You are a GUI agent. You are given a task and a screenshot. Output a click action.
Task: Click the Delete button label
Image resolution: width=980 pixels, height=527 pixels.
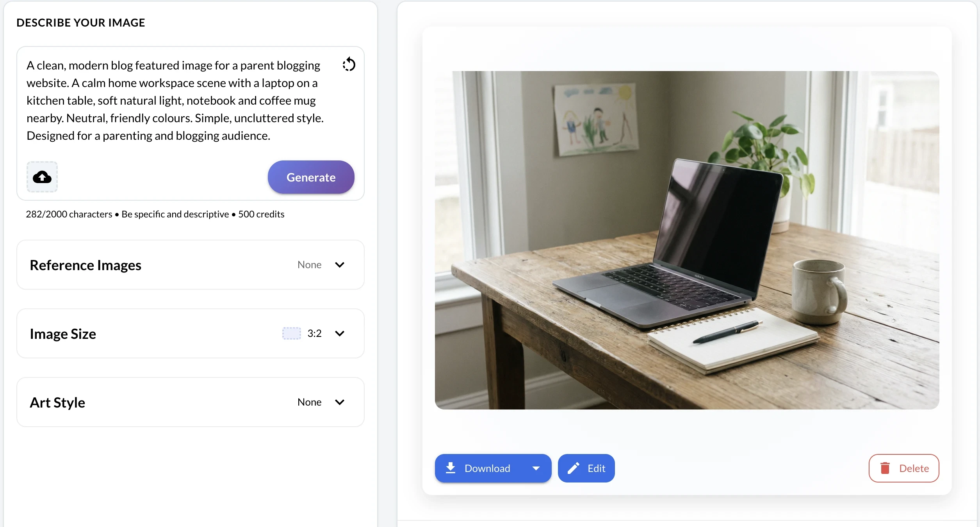(914, 468)
